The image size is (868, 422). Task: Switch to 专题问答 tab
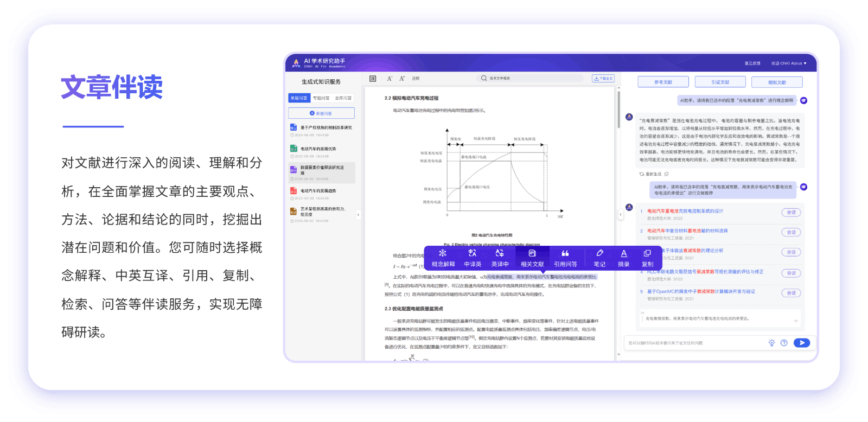coord(321,98)
